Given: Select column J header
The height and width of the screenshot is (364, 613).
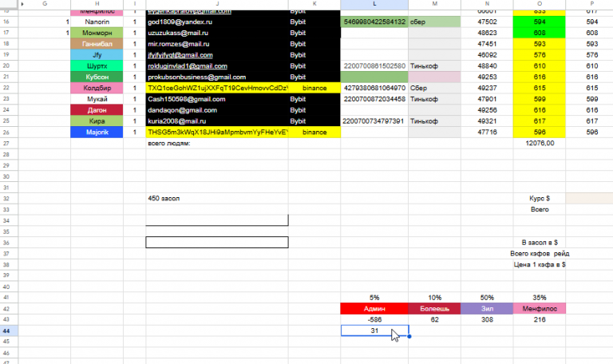Looking at the screenshot, I should 217,4.
